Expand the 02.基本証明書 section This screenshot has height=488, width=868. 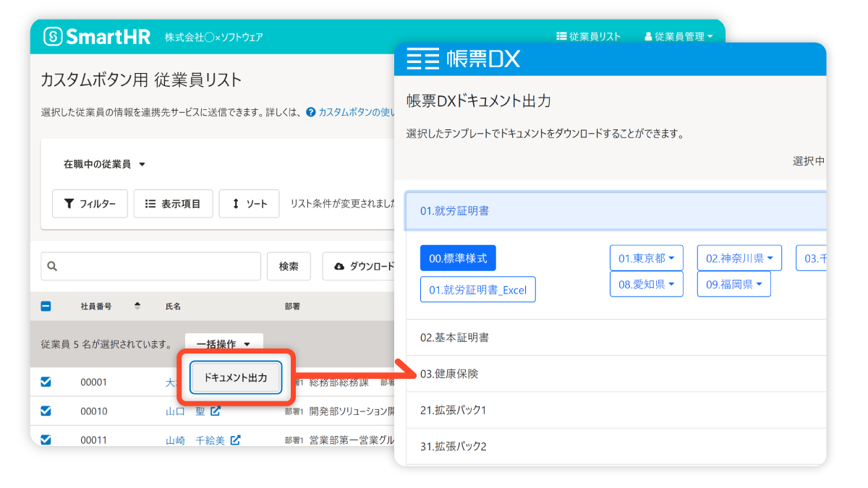pos(616,338)
